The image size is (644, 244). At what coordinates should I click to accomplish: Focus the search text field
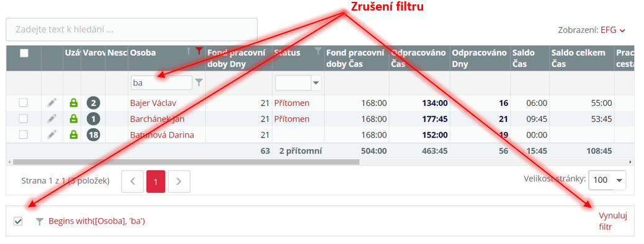tap(132, 30)
